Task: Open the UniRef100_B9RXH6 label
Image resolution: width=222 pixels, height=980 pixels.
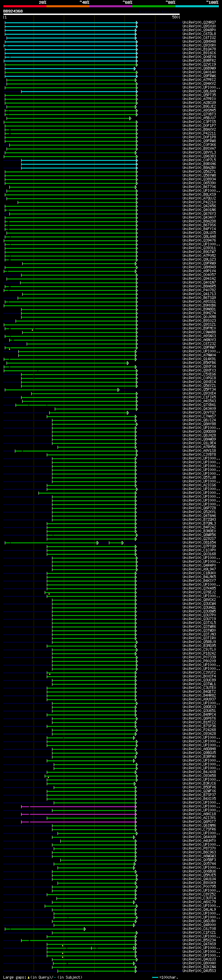Action: pos(199,164)
